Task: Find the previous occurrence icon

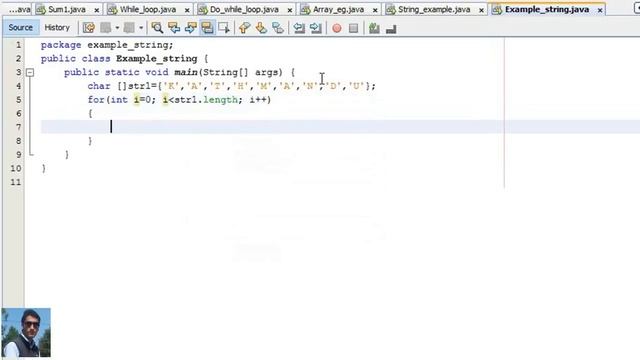Action: [x=174, y=28]
